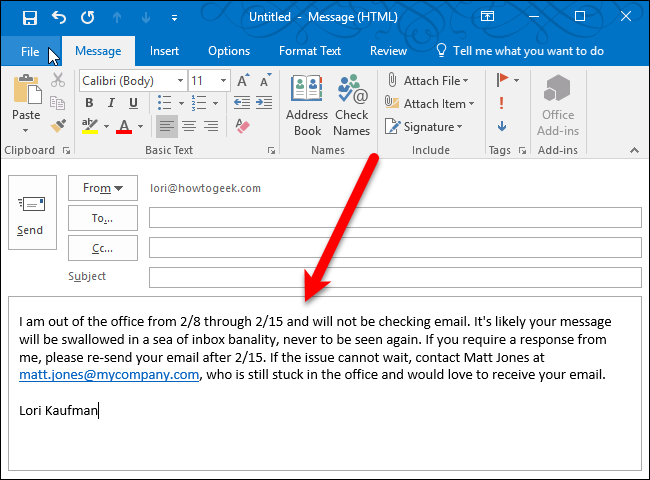This screenshot has width=650, height=480.
Task: Copy the selection
Action: tap(58, 103)
